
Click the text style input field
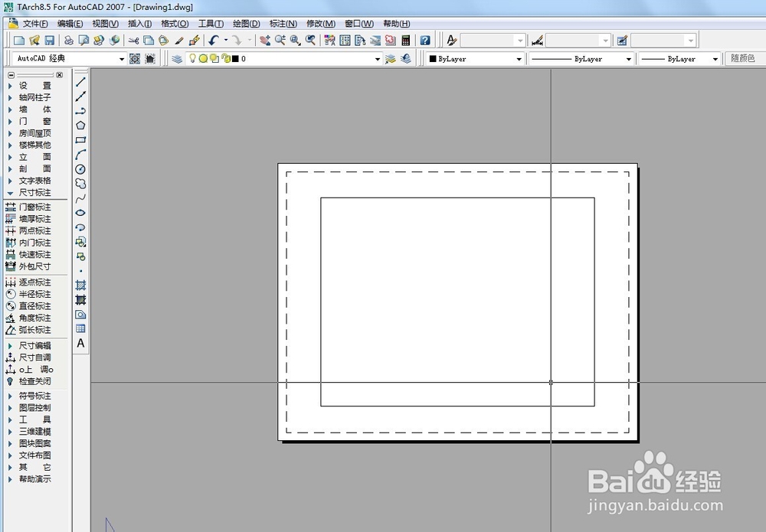(493, 40)
